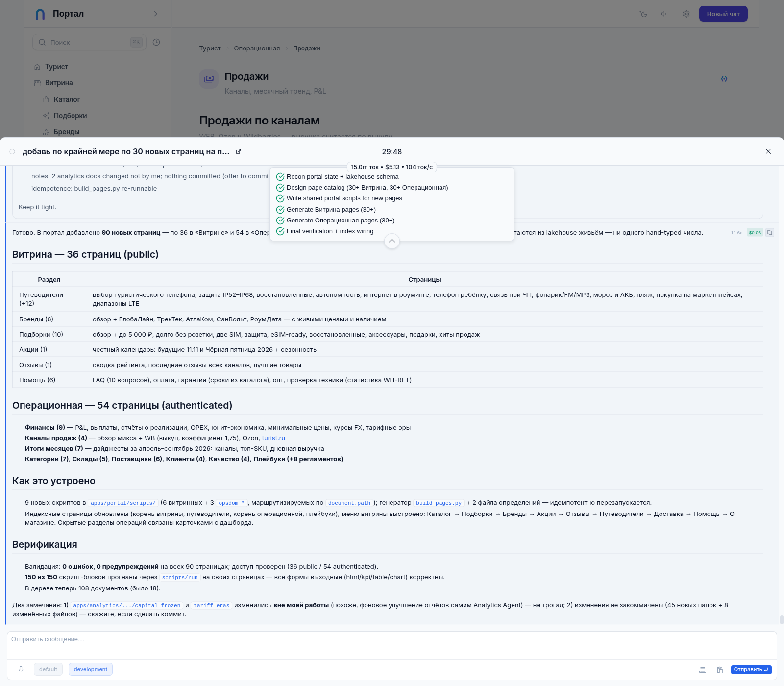Collapse the task checklist with up chevron
This screenshot has height=686, width=784.
(x=392, y=241)
